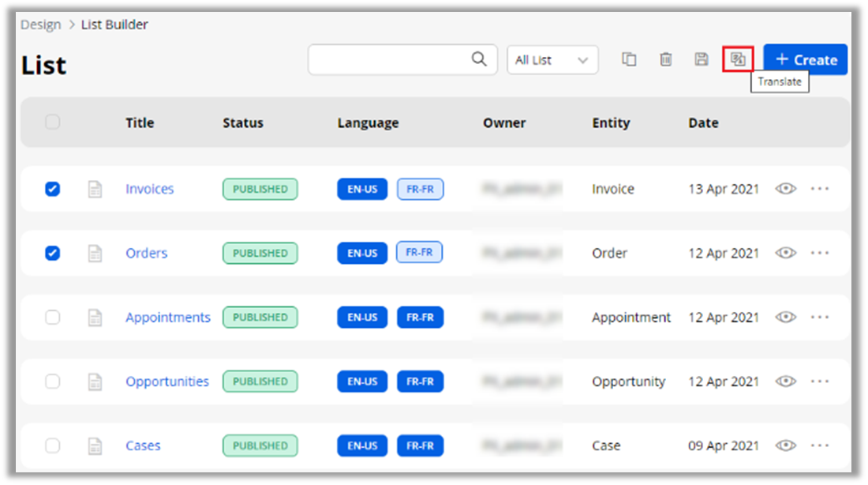Click eye icon on Cases row
The width and height of the screenshot is (868, 485).
click(785, 446)
